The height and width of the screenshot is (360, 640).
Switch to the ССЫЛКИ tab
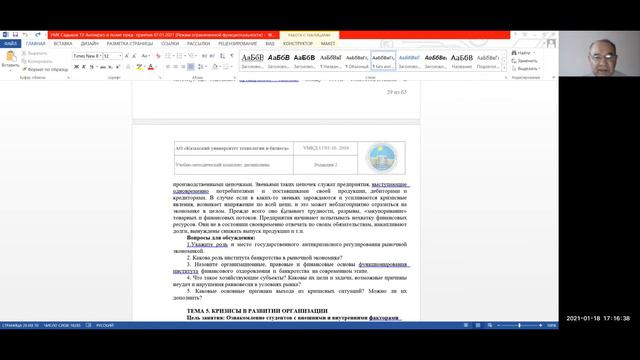[x=170, y=44]
